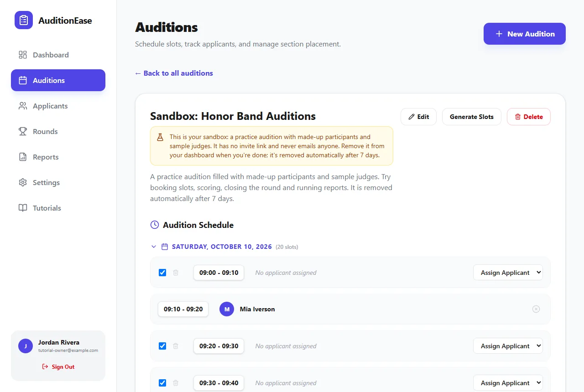
Task: Click the Audition Schedule heading
Action: (198, 225)
